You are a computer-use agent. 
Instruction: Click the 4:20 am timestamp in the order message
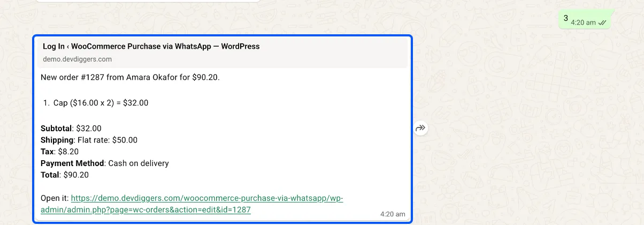pos(393,214)
